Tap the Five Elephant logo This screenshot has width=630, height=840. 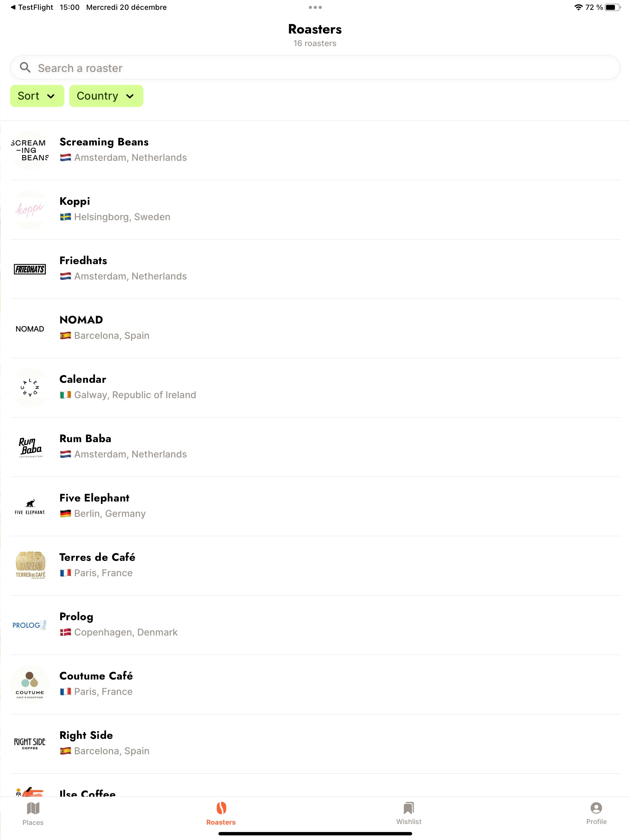pyautogui.click(x=30, y=507)
